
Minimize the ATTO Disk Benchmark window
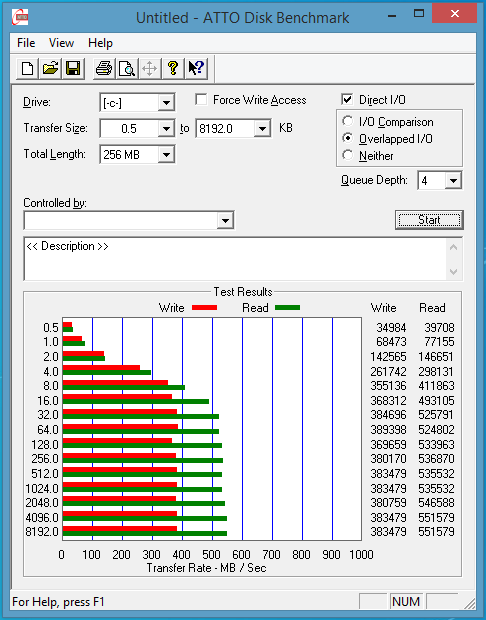(392, 15)
